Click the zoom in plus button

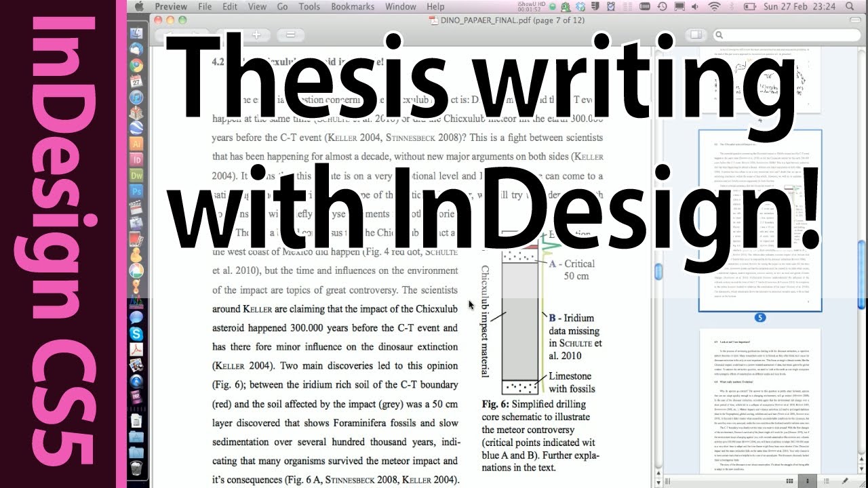[257, 34]
